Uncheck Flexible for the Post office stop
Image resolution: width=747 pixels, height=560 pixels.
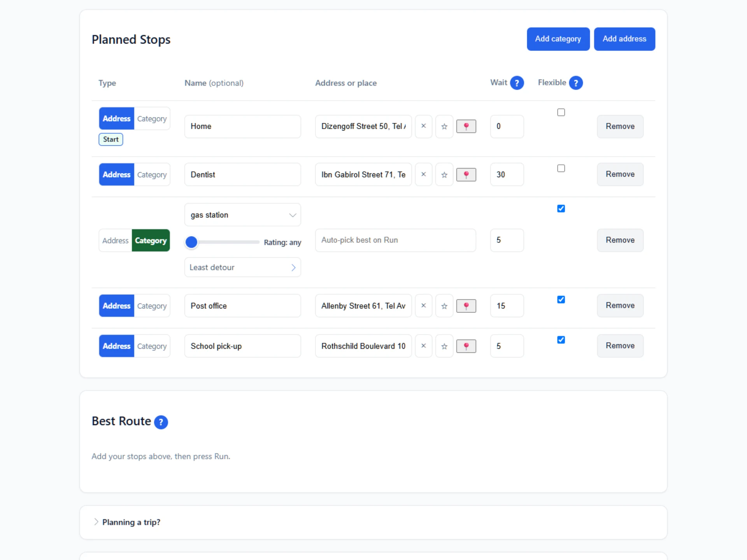561,300
